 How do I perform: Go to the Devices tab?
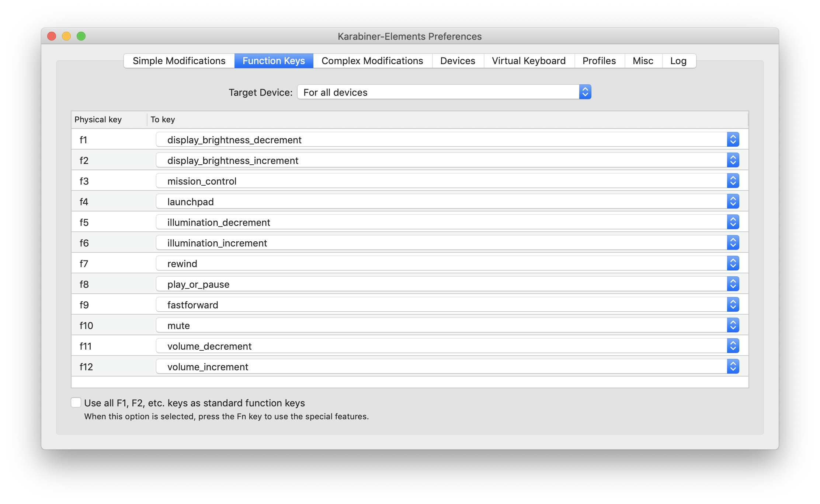pyautogui.click(x=458, y=61)
